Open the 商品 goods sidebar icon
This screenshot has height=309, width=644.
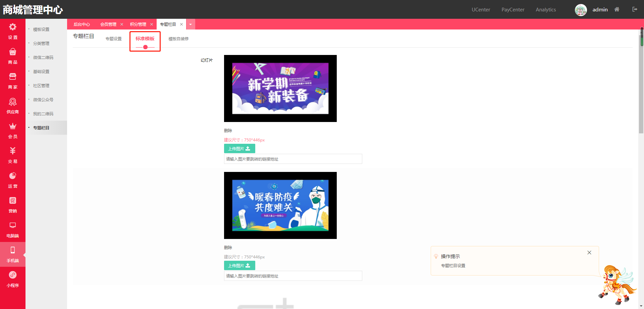point(13,52)
